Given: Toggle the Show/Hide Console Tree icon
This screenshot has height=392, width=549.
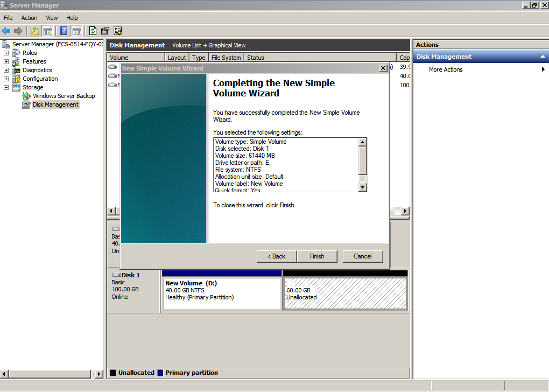Looking at the screenshot, I should (x=47, y=31).
